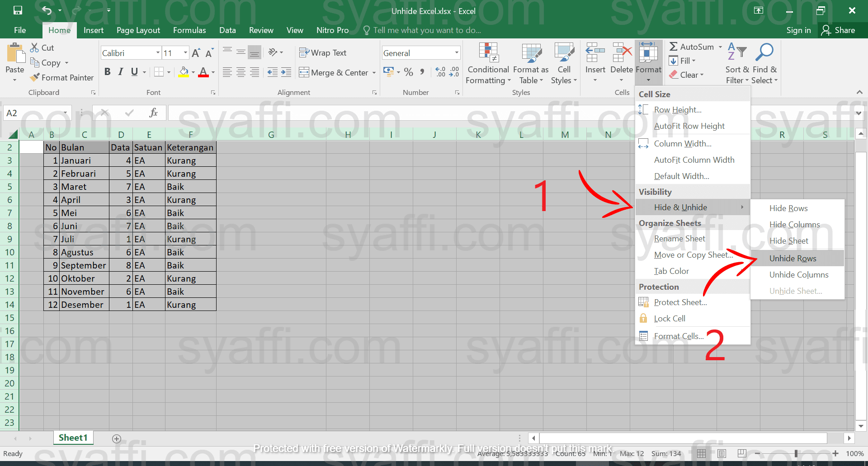Click Sign in link
The height and width of the screenshot is (466, 868).
point(798,30)
